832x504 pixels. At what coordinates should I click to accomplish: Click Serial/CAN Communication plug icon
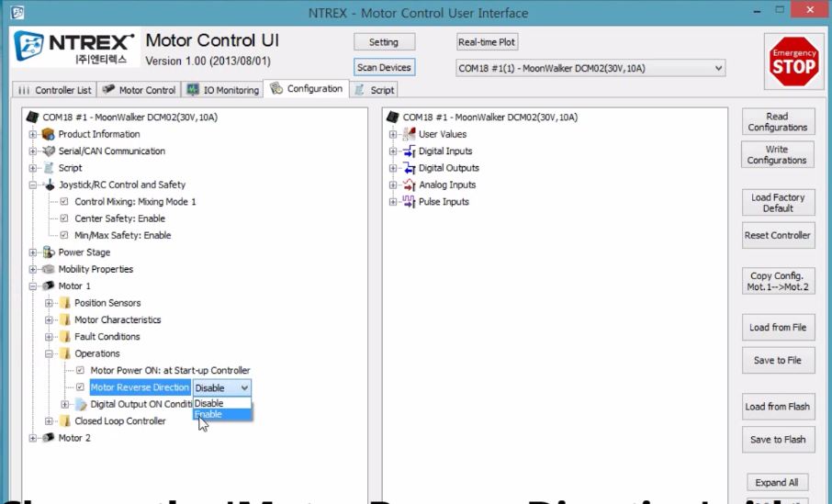(49, 151)
